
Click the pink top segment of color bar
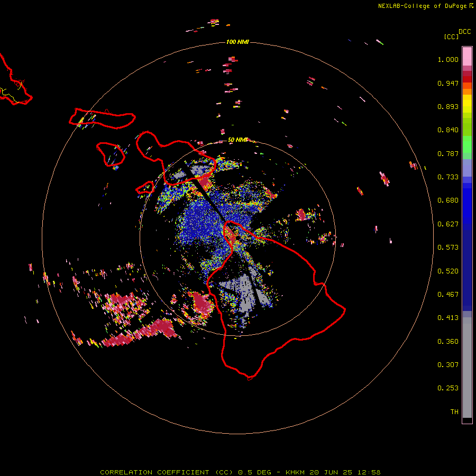pos(467,57)
